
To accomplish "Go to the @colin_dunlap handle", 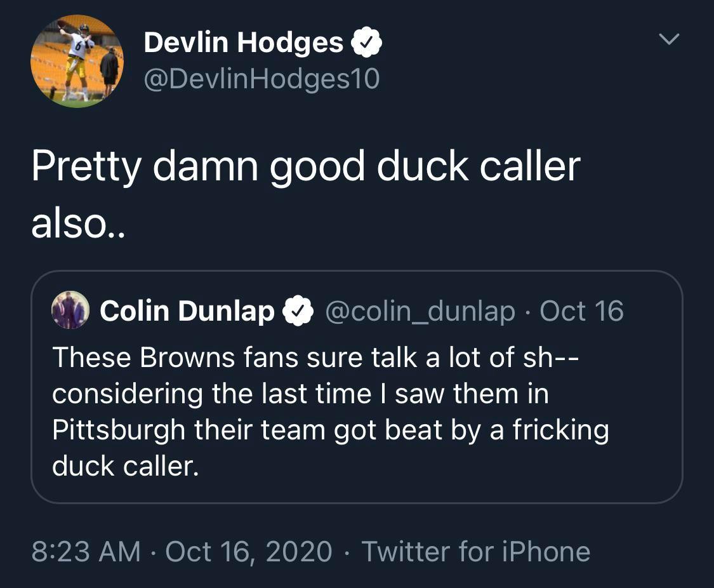I will click(420, 311).
